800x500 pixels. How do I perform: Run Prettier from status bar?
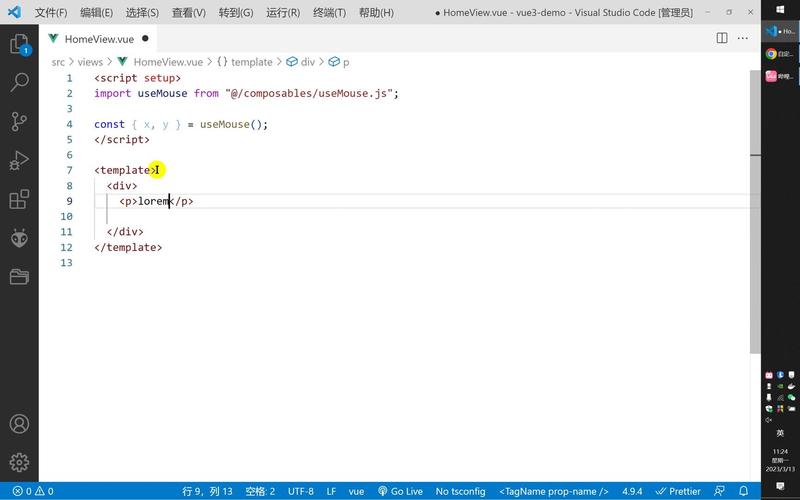(678, 491)
